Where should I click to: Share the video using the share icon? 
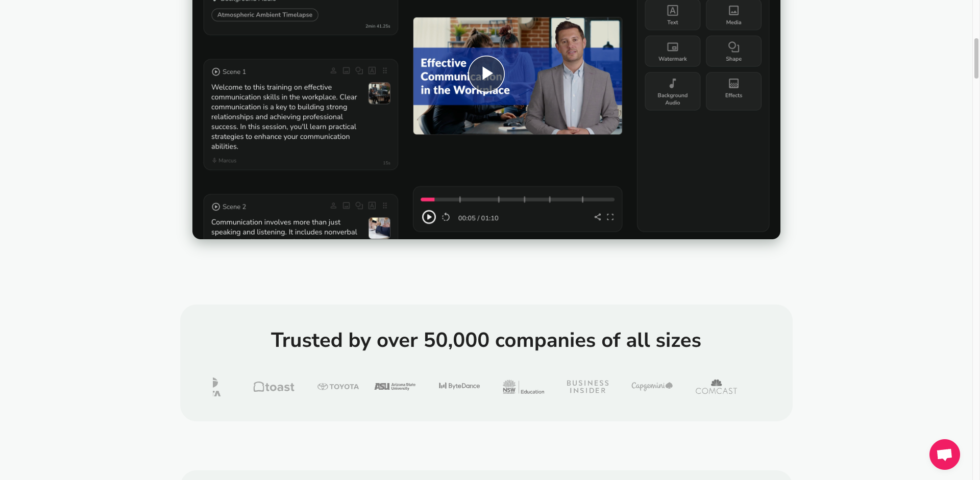point(597,217)
